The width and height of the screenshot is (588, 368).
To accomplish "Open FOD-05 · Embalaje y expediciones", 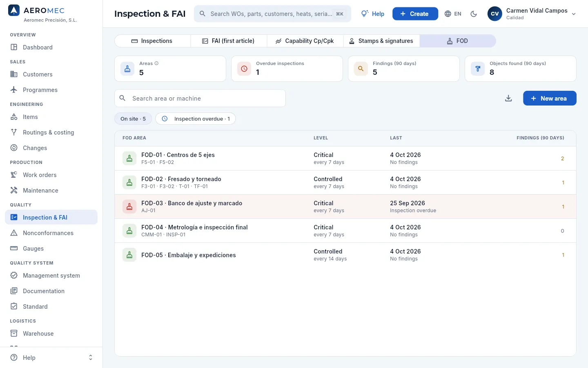I will point(345,255).
